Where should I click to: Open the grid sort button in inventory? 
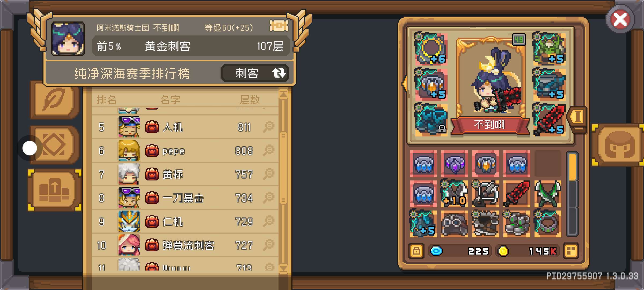tap(571, 251)
